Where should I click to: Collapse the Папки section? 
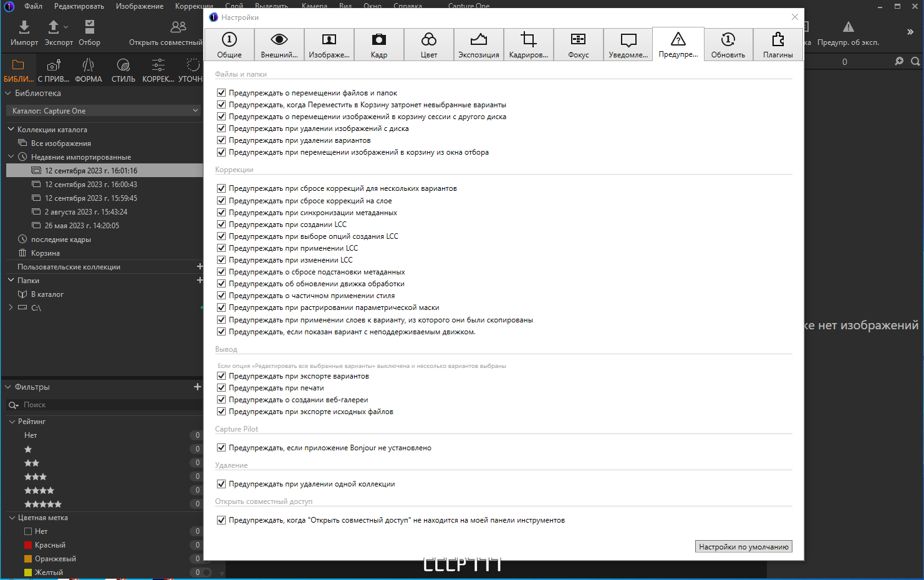pyautogui.click(x=11, y=280)
